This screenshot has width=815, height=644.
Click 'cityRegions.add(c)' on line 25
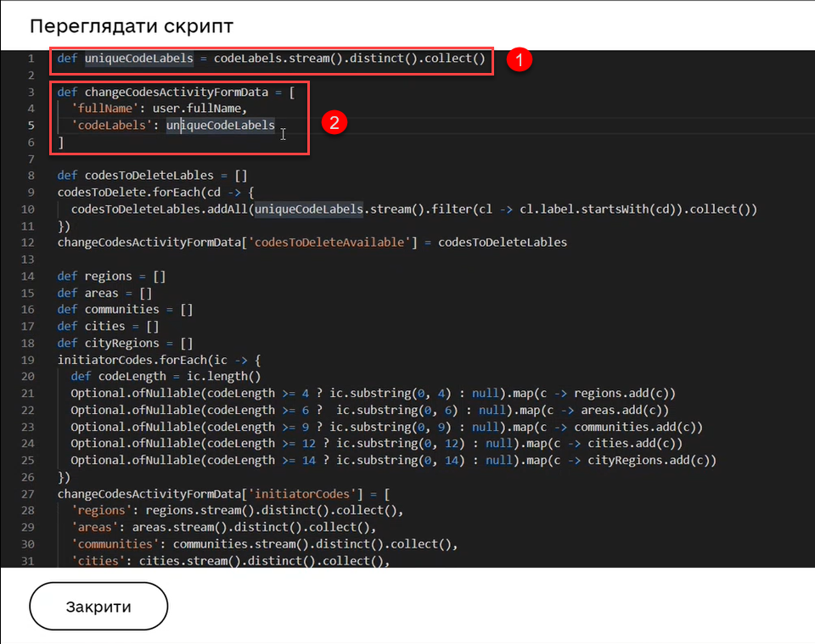click(652, 460)
